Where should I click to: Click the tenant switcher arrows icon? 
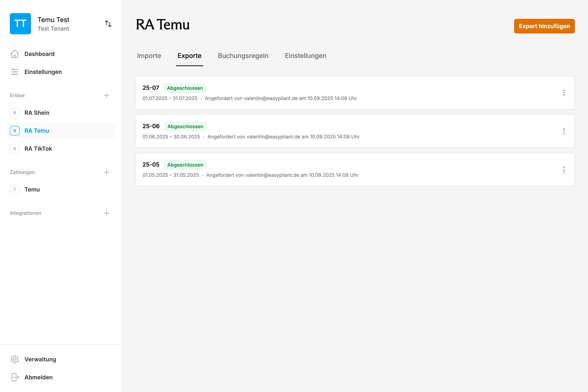click(x=108, y=23)
